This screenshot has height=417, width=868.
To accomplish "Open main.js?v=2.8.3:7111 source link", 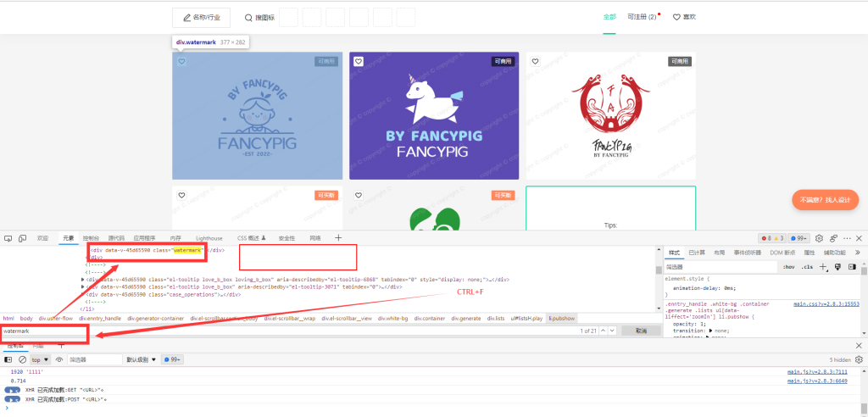I will point(818,372).
